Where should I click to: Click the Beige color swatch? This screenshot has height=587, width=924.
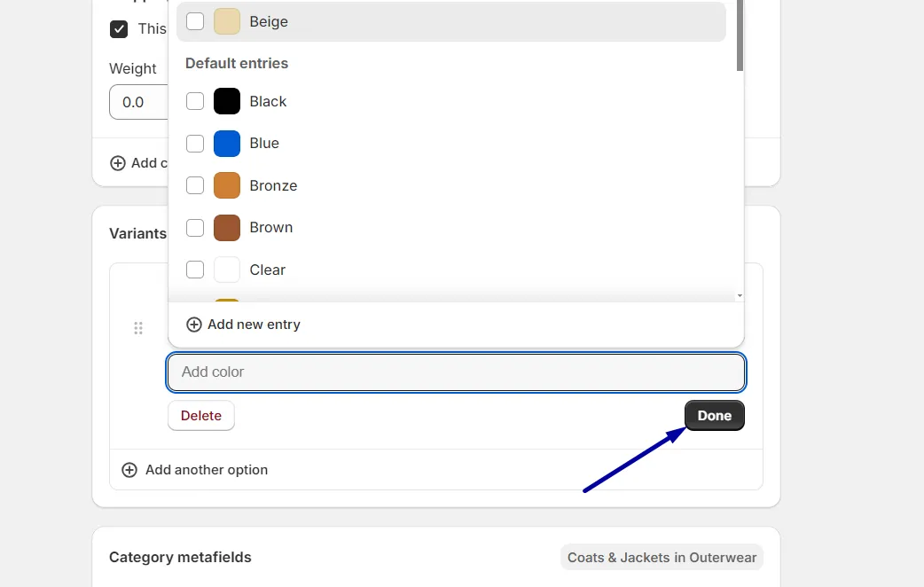click(x=227, y=21)
